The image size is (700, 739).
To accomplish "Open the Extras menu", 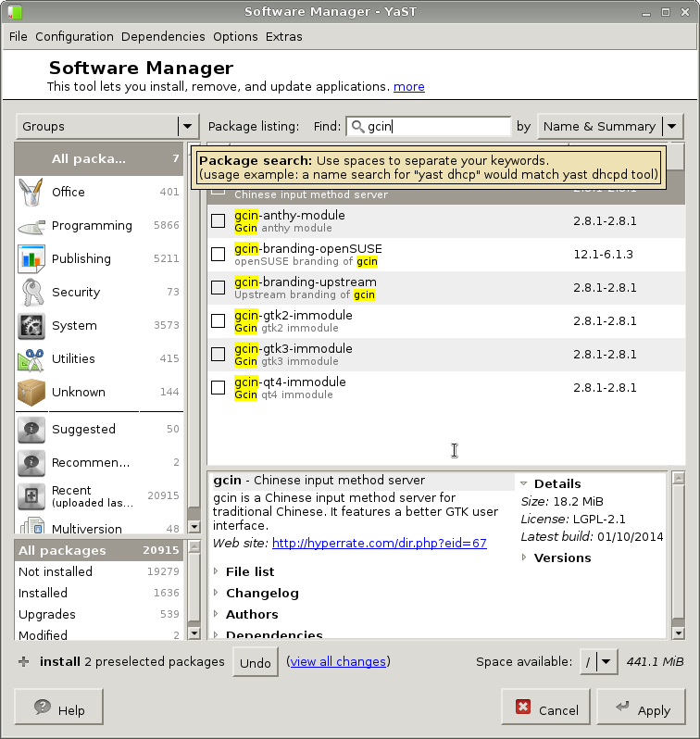I will [283, 36].
